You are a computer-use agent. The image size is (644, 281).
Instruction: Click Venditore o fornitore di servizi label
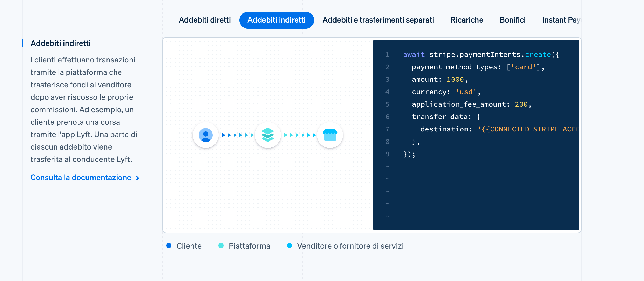click(350, 246)
